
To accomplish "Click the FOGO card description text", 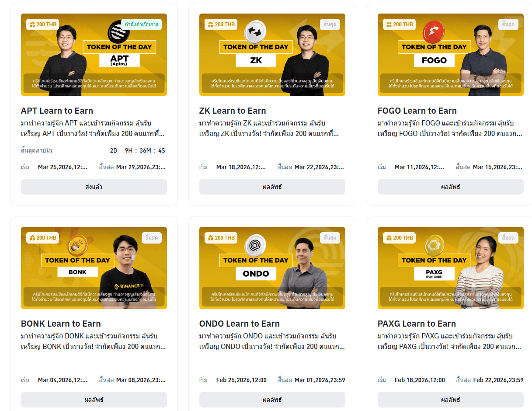I will [x=450, y=128].
